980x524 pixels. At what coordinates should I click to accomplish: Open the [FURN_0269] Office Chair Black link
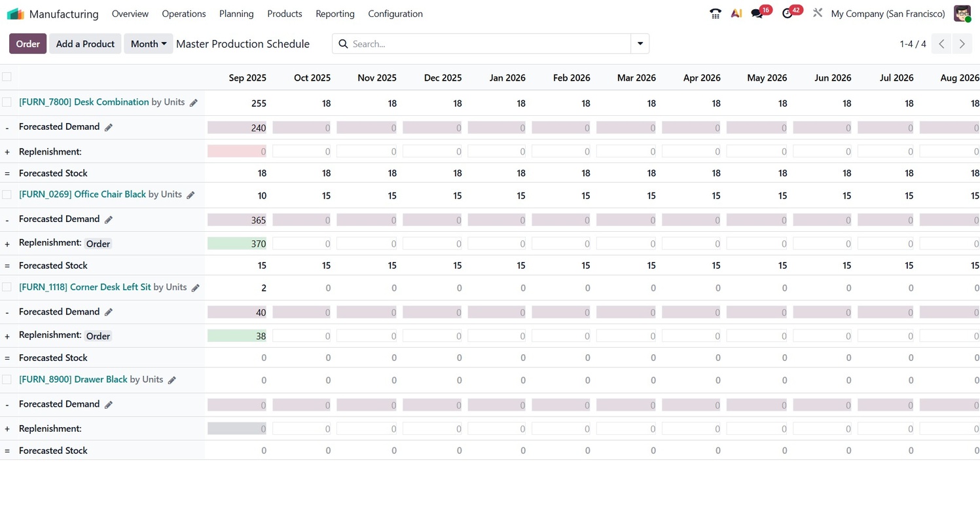pyautogui.click(x=82, y=195)
